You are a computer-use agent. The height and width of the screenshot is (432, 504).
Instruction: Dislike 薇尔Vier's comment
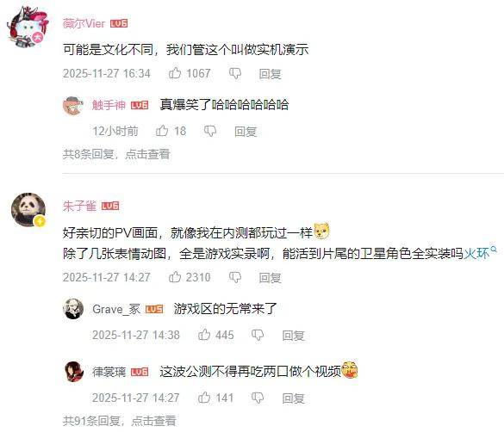point(235,73)
